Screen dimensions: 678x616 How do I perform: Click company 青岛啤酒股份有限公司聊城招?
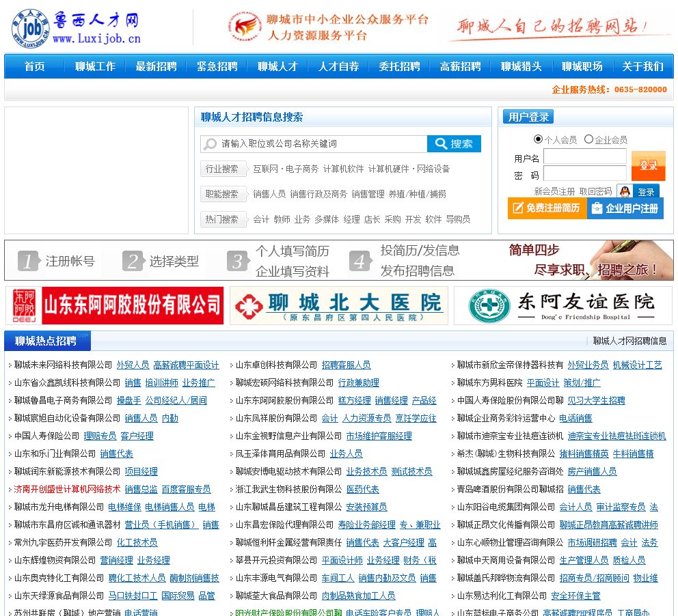tap(511, 490)
